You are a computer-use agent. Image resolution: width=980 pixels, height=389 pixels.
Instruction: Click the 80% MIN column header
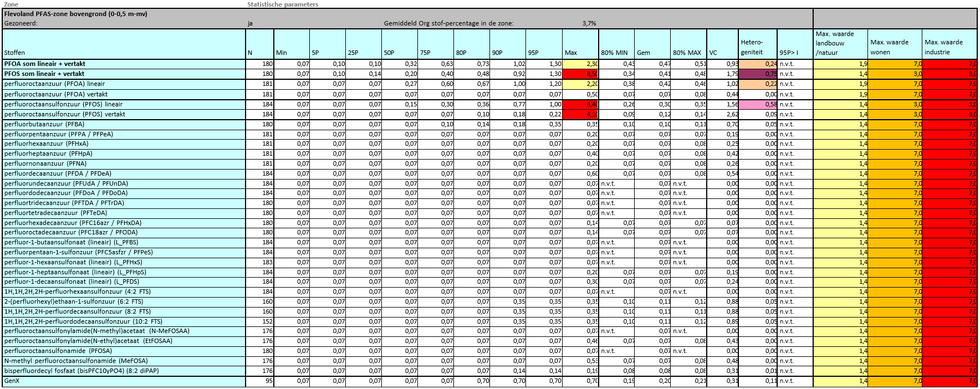[x=614, y=53]
